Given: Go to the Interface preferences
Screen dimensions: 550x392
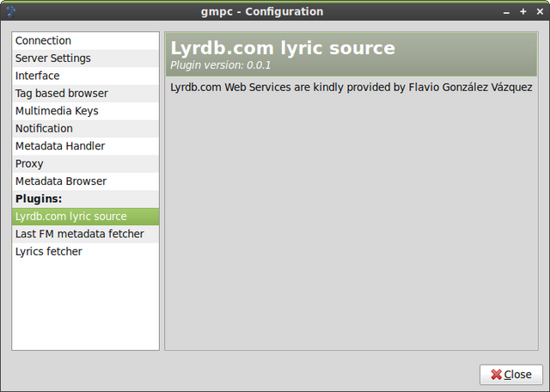Looking at the screenshot, I should pyautogui.click(x=85, y=76).
